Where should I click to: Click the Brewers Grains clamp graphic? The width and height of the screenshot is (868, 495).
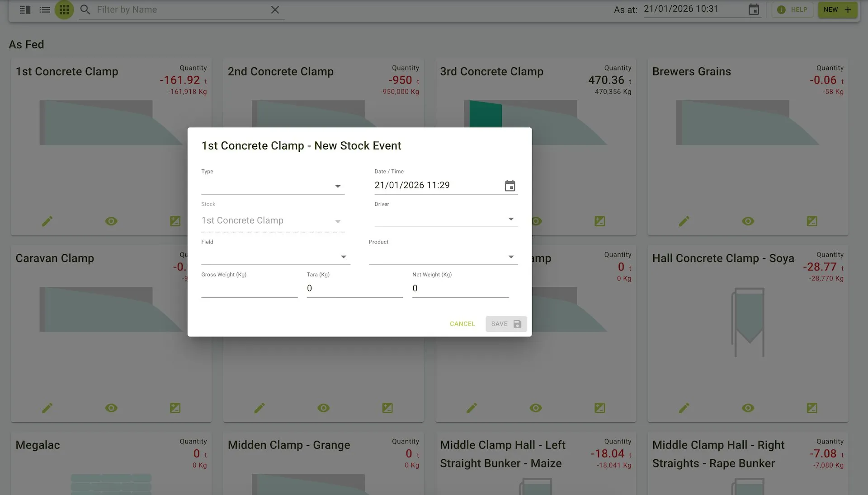(x=747, y=122)
